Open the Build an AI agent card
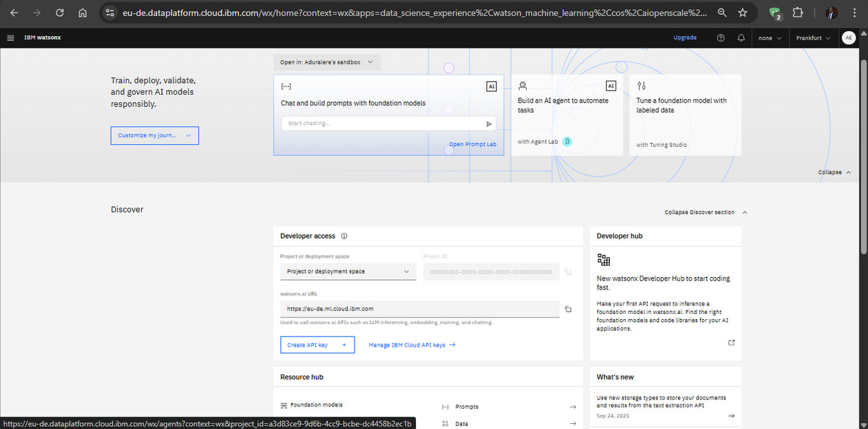 (566, 114)
